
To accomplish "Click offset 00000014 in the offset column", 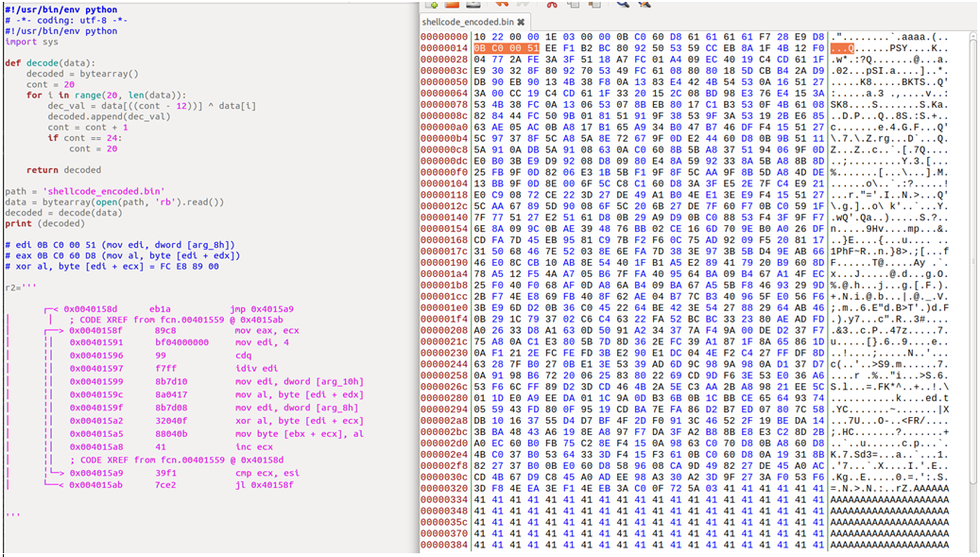I will [x=444, y=49].
